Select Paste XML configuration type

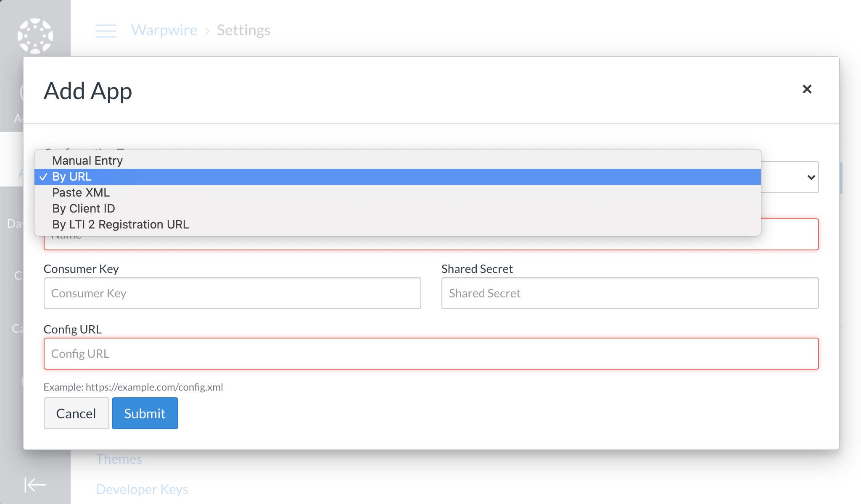[81, 193]
